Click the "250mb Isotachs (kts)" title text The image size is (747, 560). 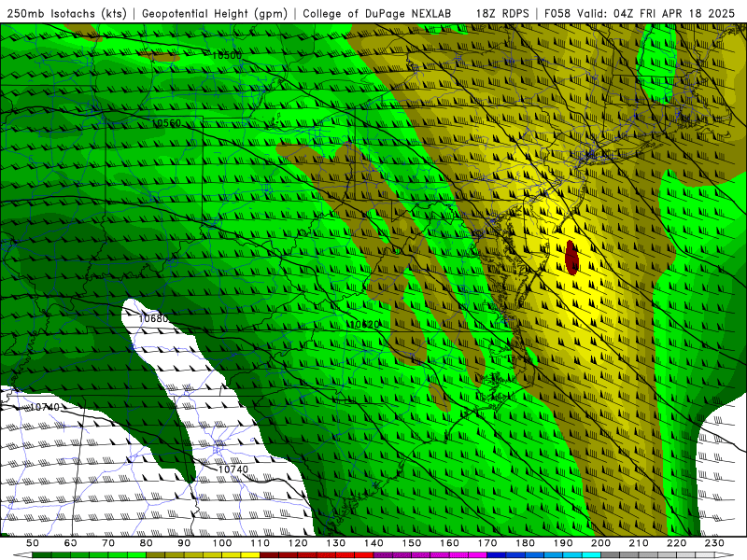click(x=67, y=14)
